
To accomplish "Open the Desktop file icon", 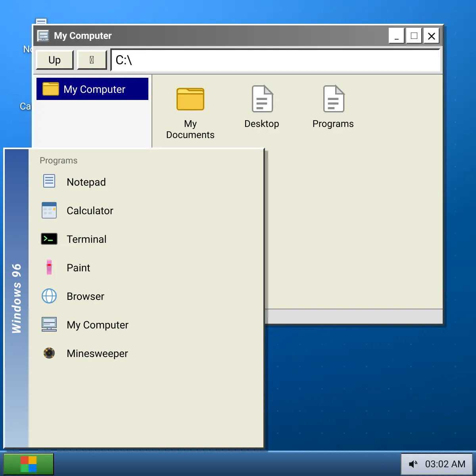I will 262,99.
